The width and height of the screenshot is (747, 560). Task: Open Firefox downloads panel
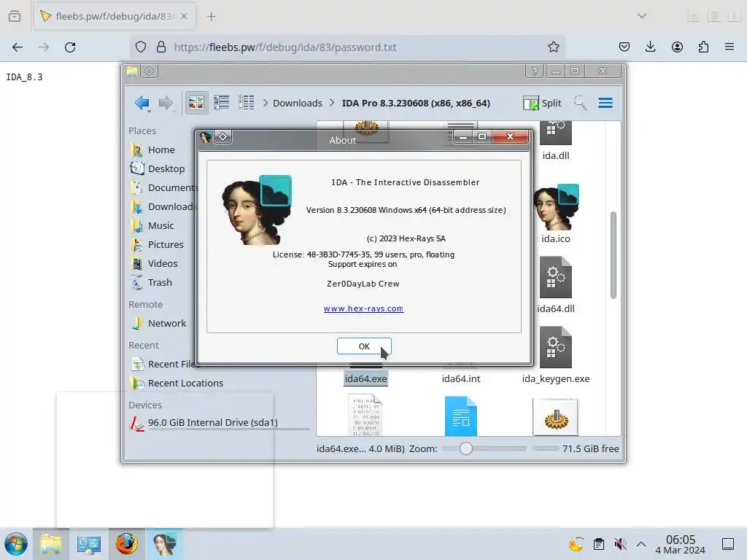coord(650,47)
